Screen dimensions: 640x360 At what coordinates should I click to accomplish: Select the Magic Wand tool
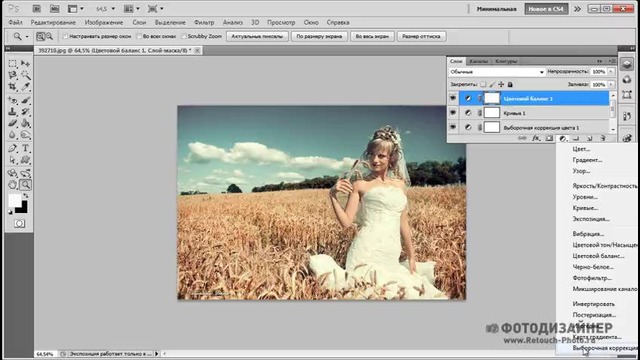[x=25, y=75]
